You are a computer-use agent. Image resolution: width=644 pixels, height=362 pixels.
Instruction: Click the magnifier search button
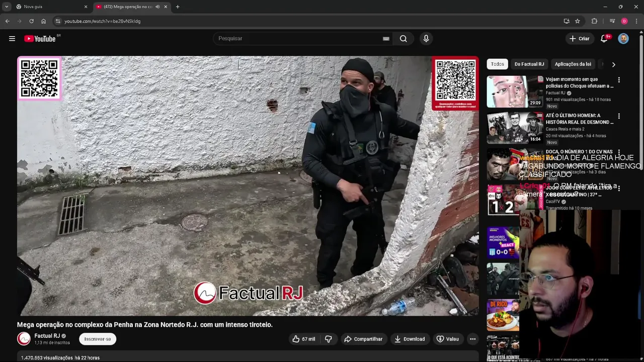point(404,39)
